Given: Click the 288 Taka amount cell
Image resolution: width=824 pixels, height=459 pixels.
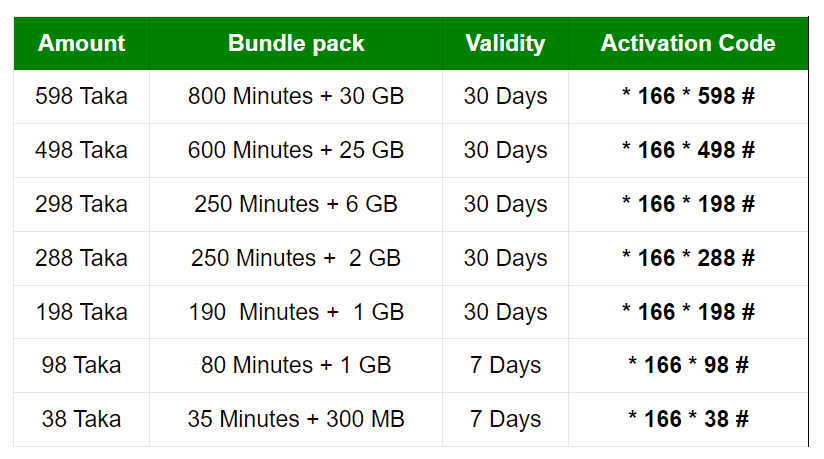Looking at the screenshot, I should click(x=81, y=259).
